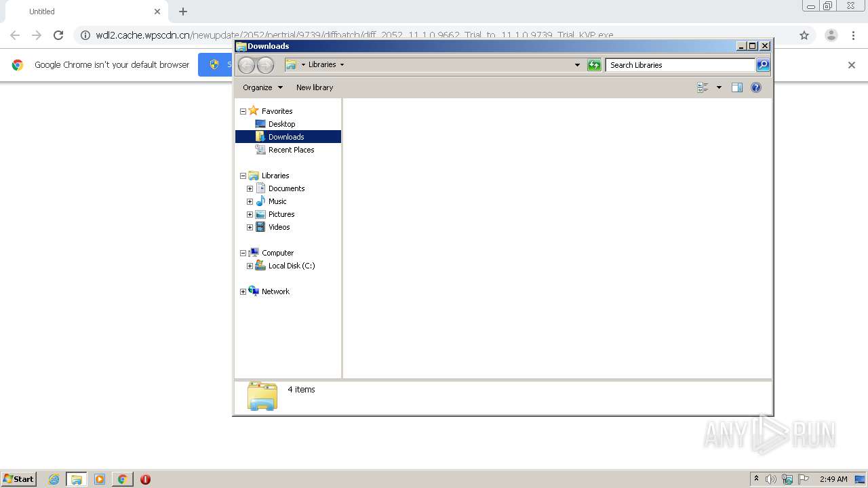This screenshot has width=868, height=488.
Task: Click the search magnifier icon in Explorer
Action: point(763,65)
